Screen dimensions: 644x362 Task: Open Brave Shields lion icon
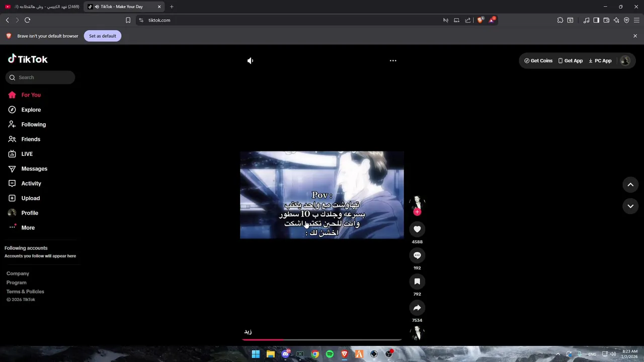pos(480,20)
